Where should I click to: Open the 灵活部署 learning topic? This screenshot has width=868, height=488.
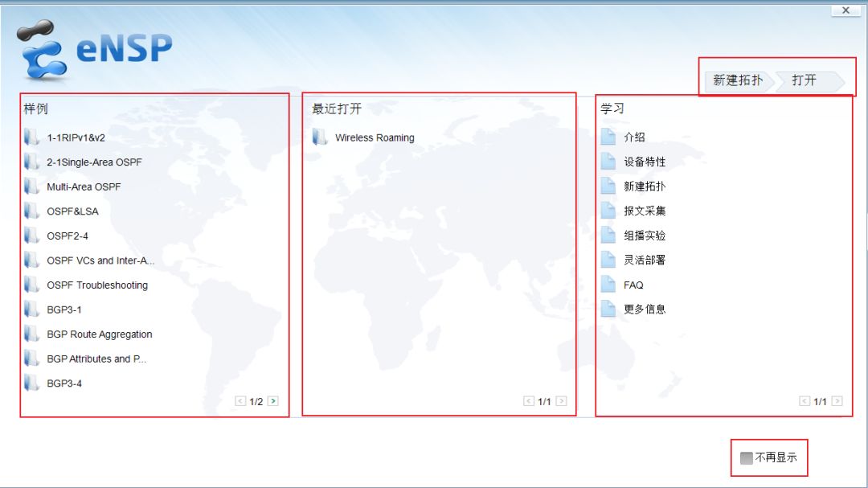point(645,260)
